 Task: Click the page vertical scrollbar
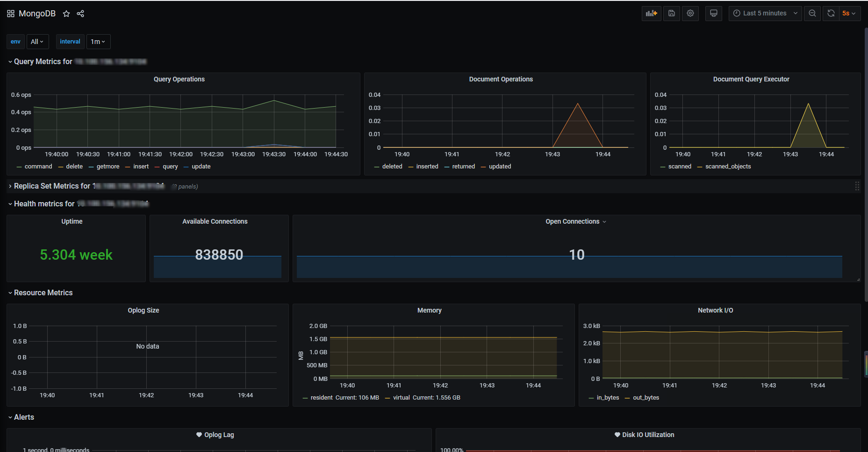pos(866,164)
